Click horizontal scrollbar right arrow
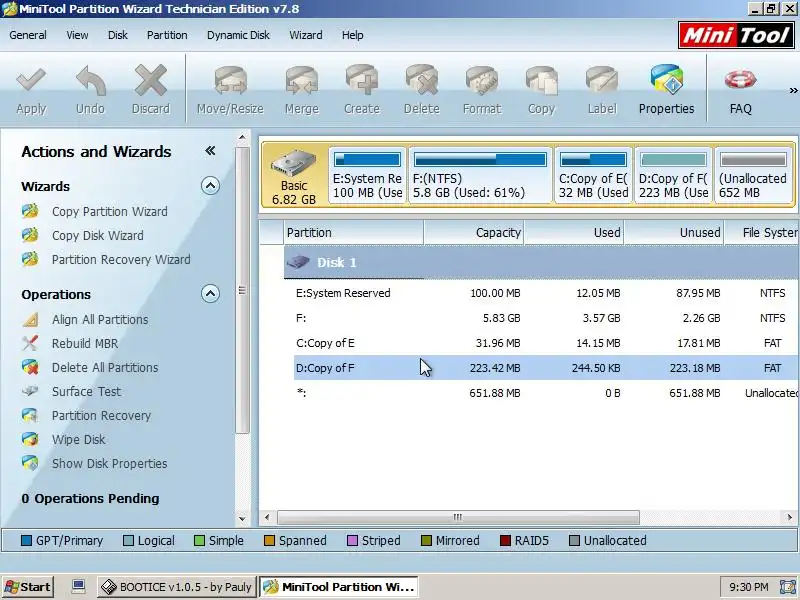This screenshot has width=800, height=600. click(x=790, y=517)
